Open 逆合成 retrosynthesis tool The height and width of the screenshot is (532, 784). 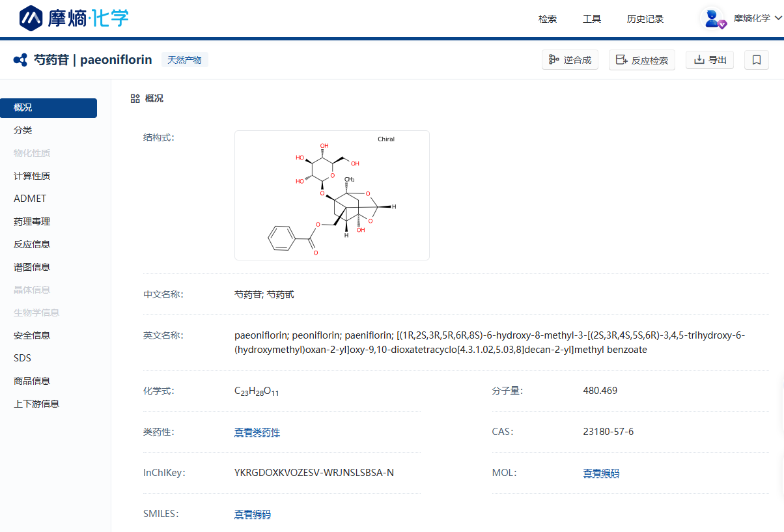pyautogui.click(x=570, y=60)
